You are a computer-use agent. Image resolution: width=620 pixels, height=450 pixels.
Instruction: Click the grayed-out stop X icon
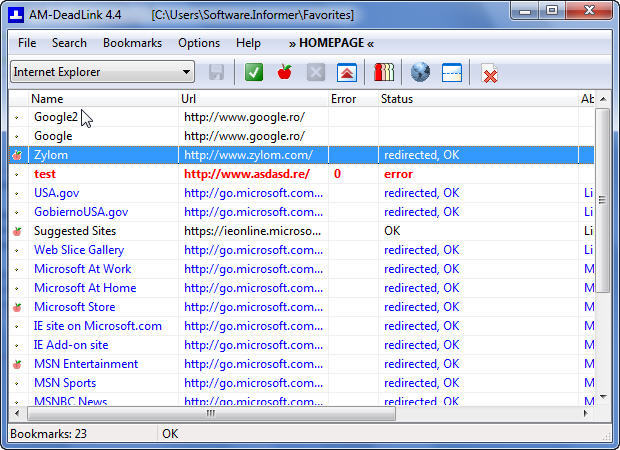316,72
